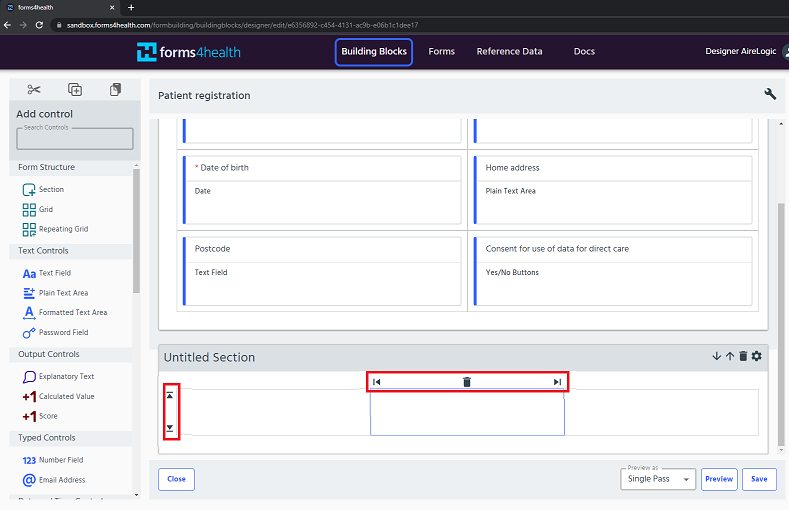Open Untitled Section settings gear
Image resolution: width=789 pixels, height=510 pixels.
(x=756, y=357)
